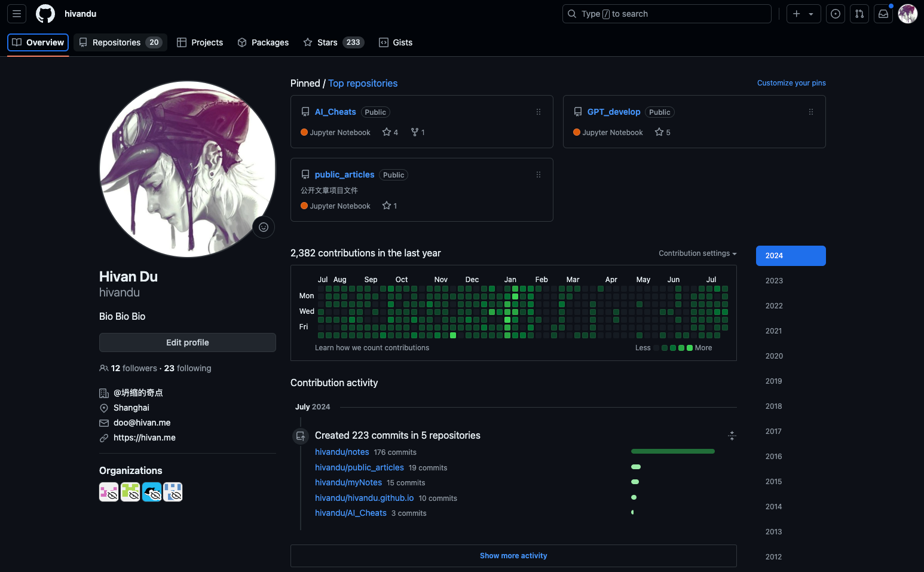Open the public_articles pinned repository
Screen dimensions: 924x572
345,175
